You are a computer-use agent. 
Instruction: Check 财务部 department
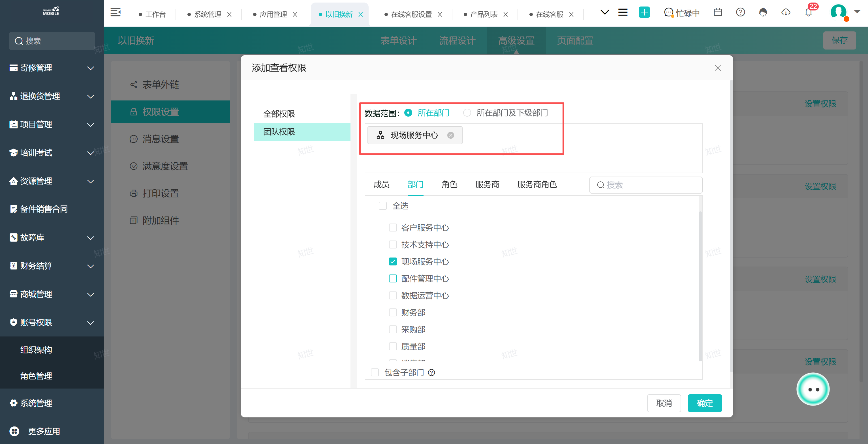click(393, 313)
